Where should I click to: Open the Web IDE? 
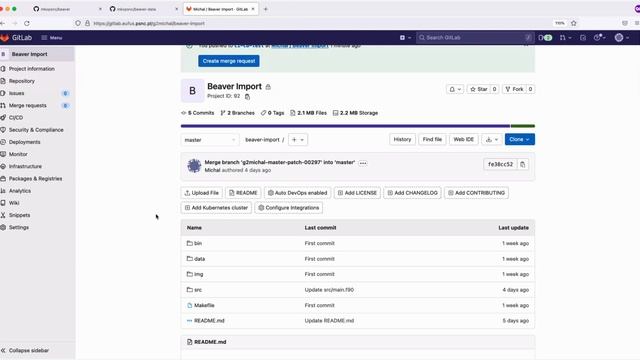click(464, 140)
